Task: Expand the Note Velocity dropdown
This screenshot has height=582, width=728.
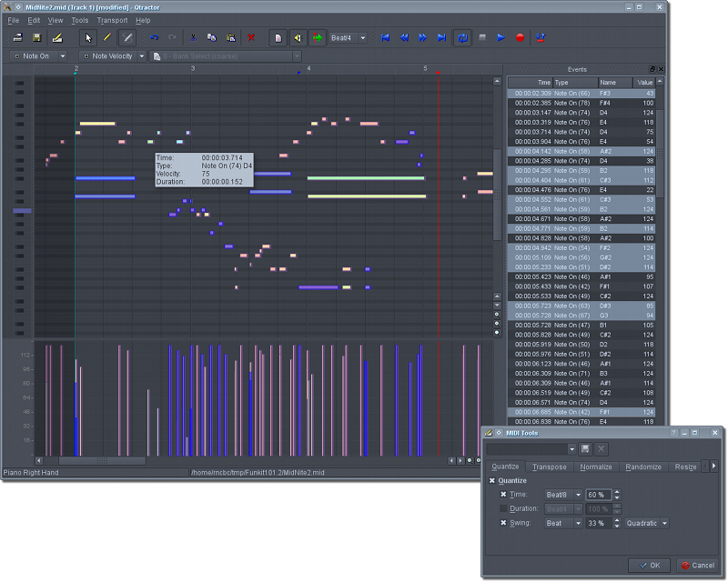Action: [111, 56]
